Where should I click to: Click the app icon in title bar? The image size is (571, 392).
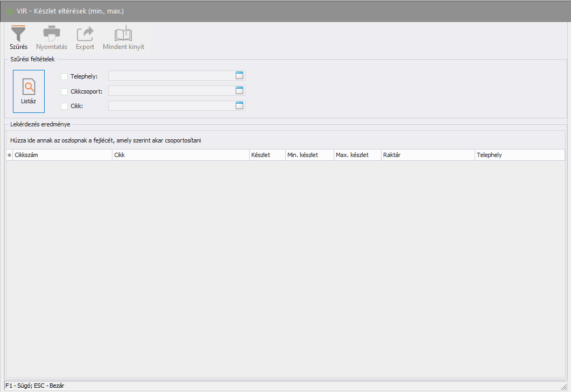9,11
